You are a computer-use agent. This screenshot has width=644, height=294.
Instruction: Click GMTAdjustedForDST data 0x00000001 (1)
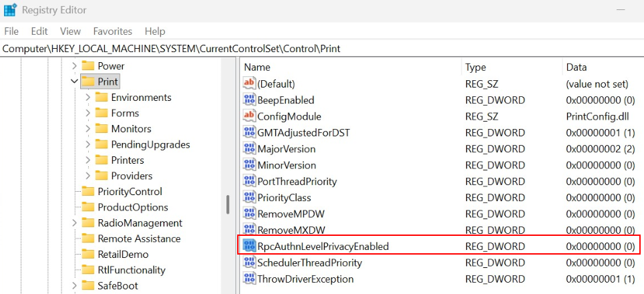tap(601, 132)
